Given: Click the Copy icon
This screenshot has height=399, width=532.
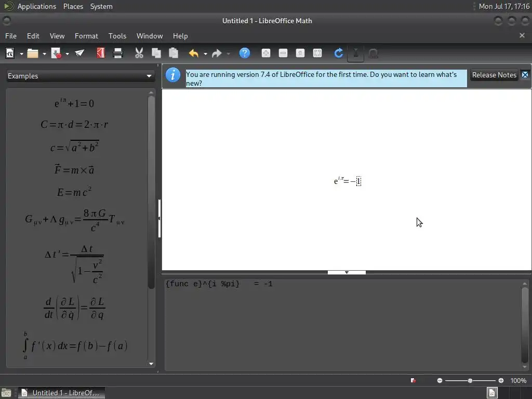Looking at the screenshot, I should [x=156, y=54].
